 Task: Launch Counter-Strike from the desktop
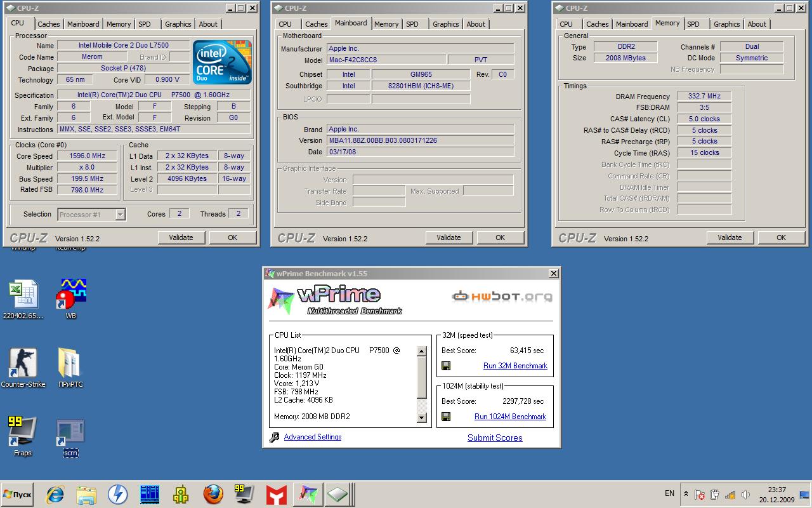click(x=23, y=368)
